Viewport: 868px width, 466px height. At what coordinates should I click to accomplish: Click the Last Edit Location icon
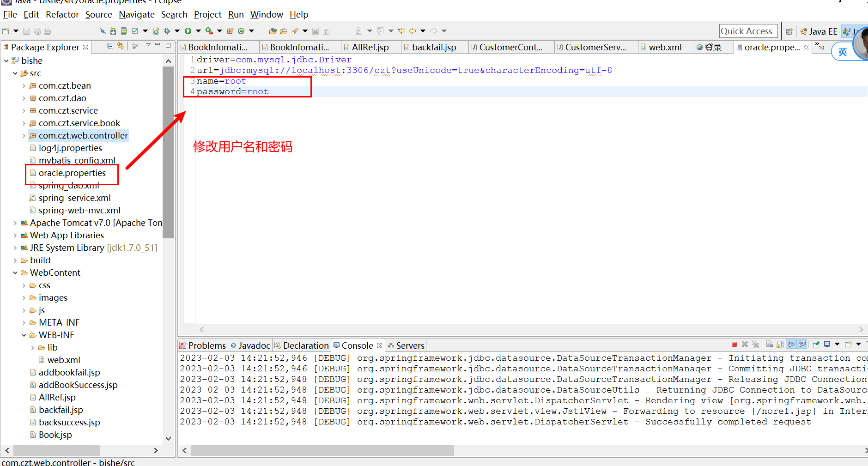401,31
